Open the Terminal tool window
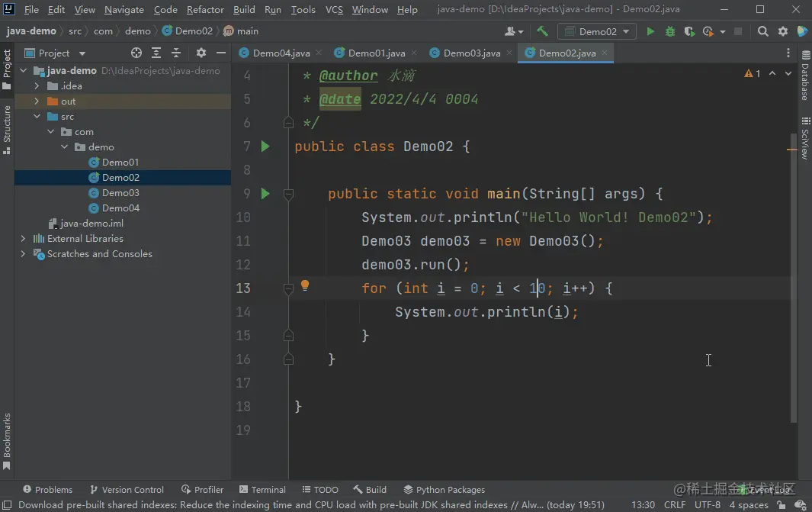812x512 pixels. 262,490
